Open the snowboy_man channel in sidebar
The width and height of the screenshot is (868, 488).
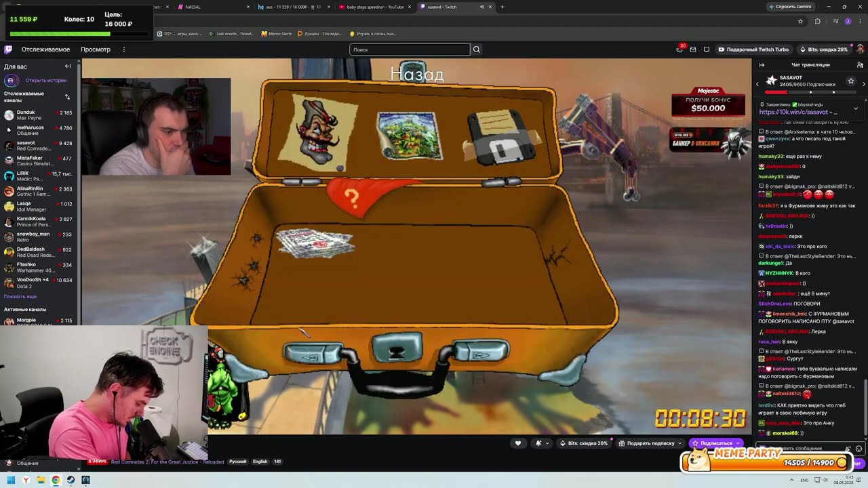(x=39, y=237)
